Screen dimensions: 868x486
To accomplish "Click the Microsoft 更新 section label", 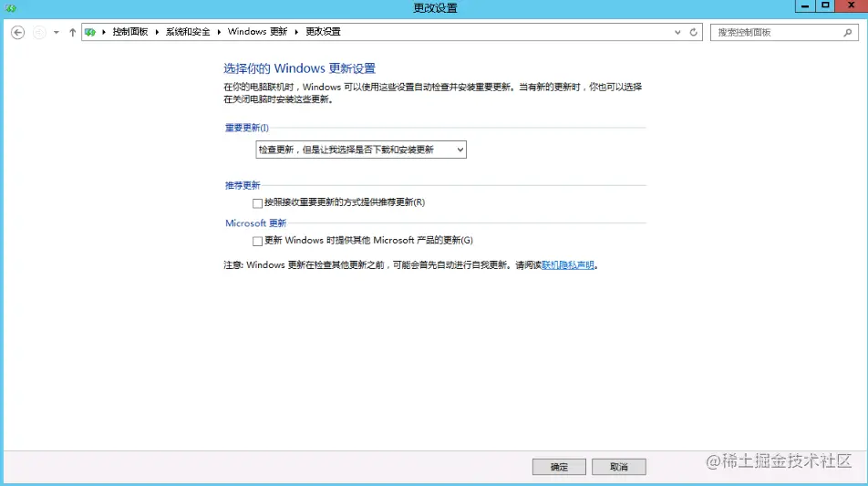I will pyautogui.click(x=255, y=223).
